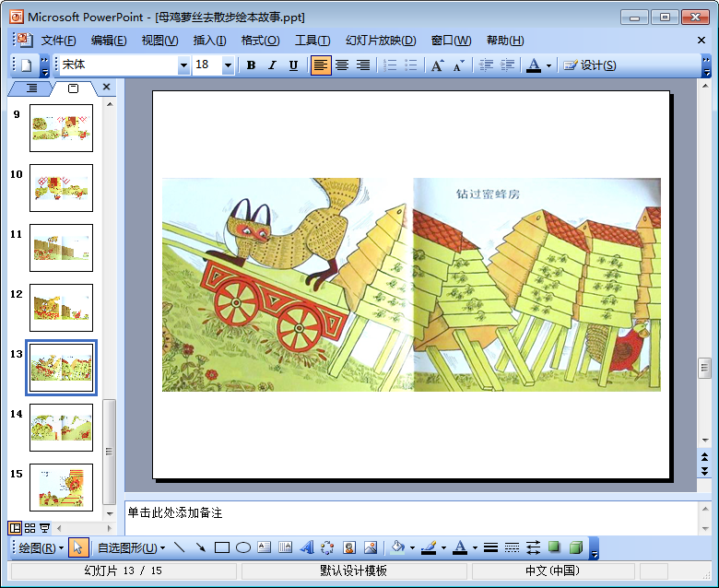Click the font size field 18
The height and width of the screenshot is (588, 719).
(207, 65)
